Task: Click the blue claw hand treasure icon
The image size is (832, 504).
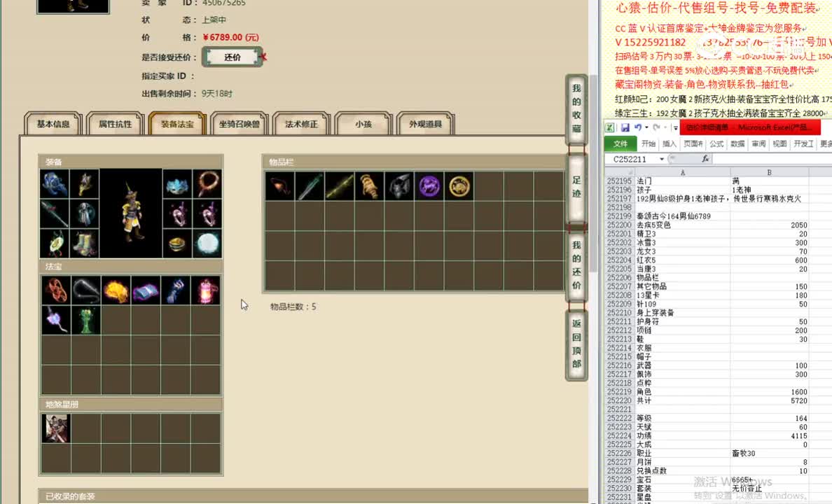Action: pyautogui.click(x=175, y=290)
